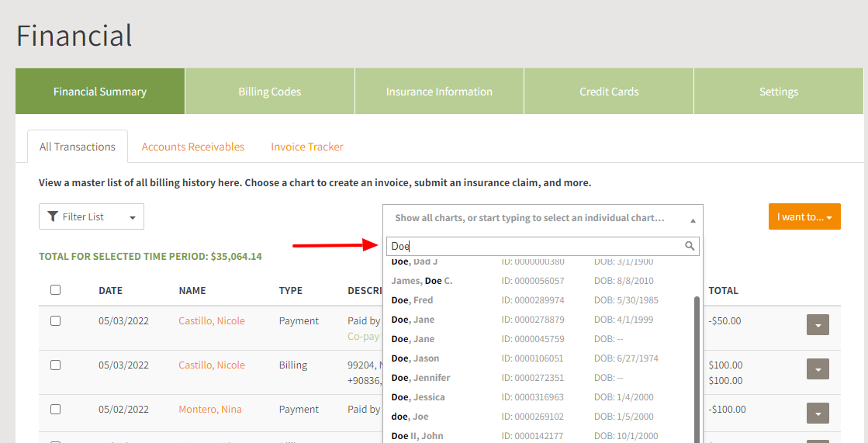Click the dropdown list scrollbar thumb
The height and width of the screenshot is (443, 868).
tap(697, 369)
